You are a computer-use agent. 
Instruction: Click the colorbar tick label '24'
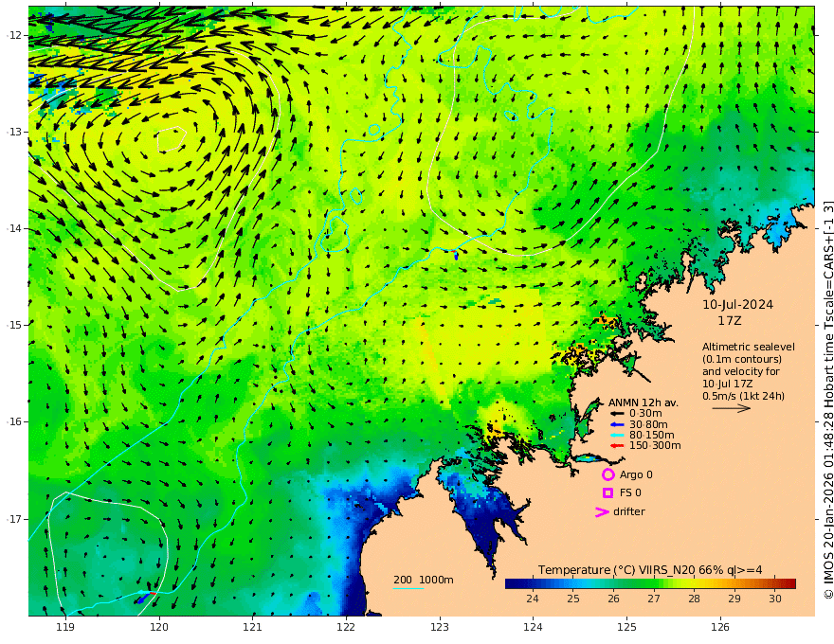click(533, 599)
